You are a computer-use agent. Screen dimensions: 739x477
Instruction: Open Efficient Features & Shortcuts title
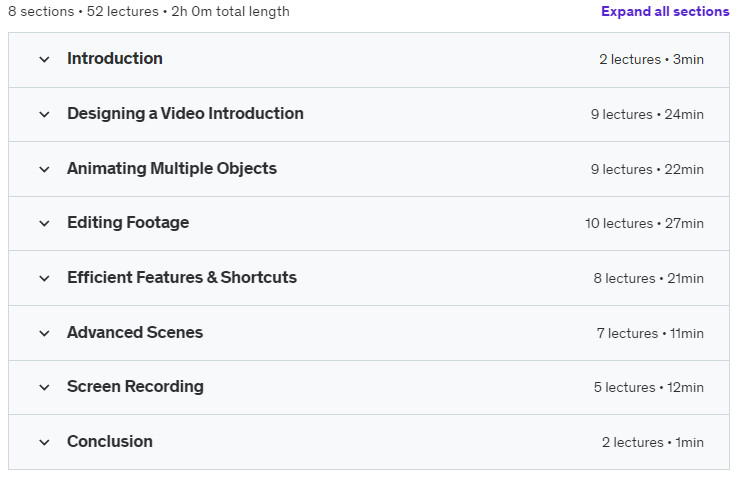tap(182, 277)
